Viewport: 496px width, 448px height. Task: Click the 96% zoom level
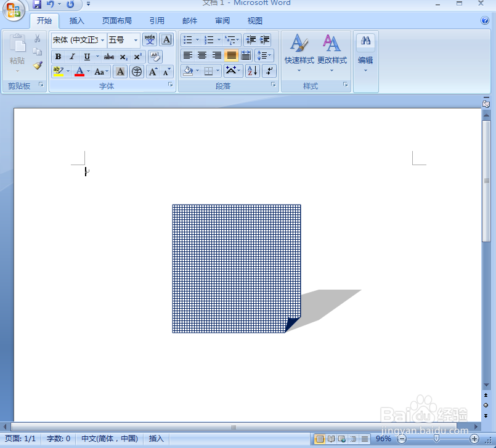click(x=383, y=439)
